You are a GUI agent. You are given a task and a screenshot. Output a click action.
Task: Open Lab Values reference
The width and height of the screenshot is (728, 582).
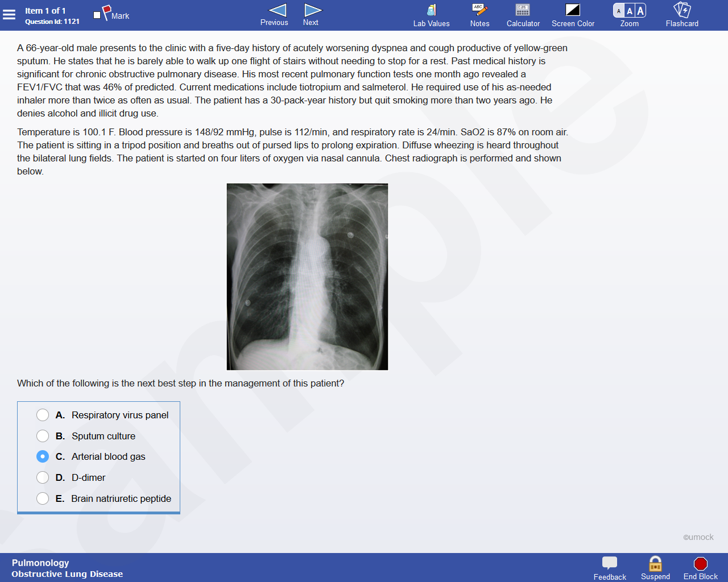point(431,15)
